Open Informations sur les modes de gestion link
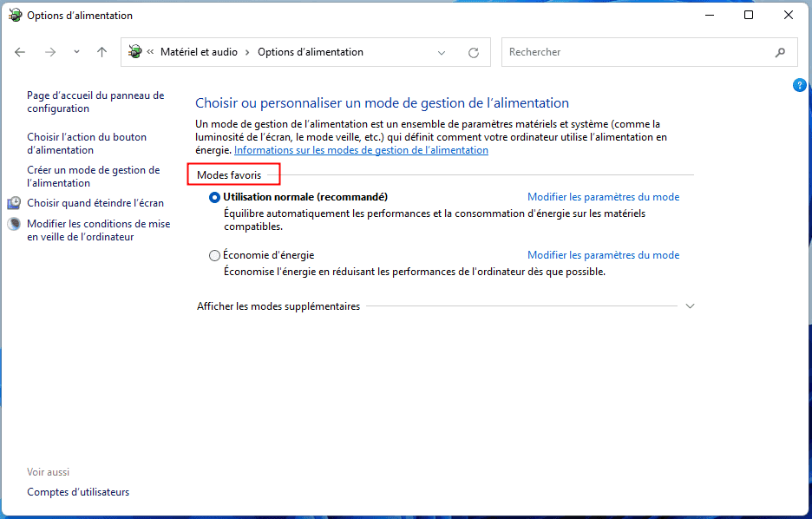Image resolution: width=812 pixels, height=519 pixels. pos(361,149)
